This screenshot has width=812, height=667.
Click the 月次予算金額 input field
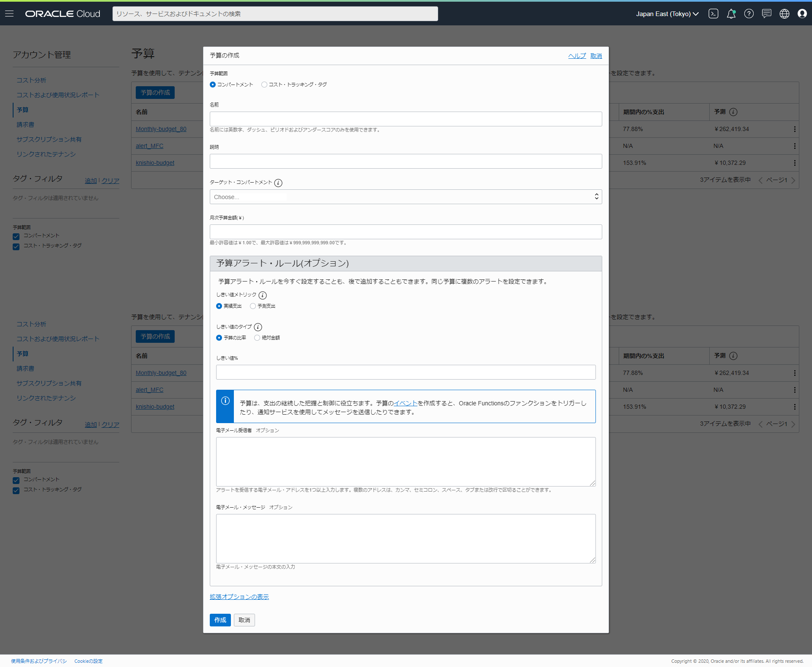(x=405, y=232)
